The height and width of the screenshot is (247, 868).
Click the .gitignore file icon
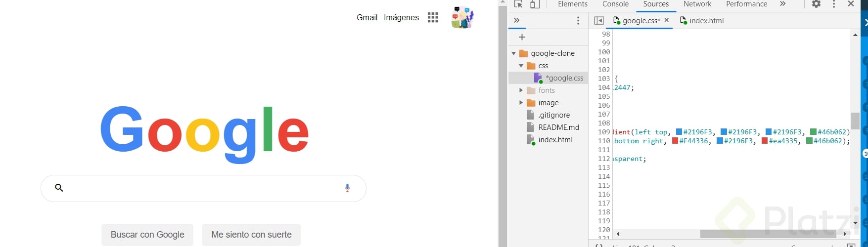tap(531, 115)
